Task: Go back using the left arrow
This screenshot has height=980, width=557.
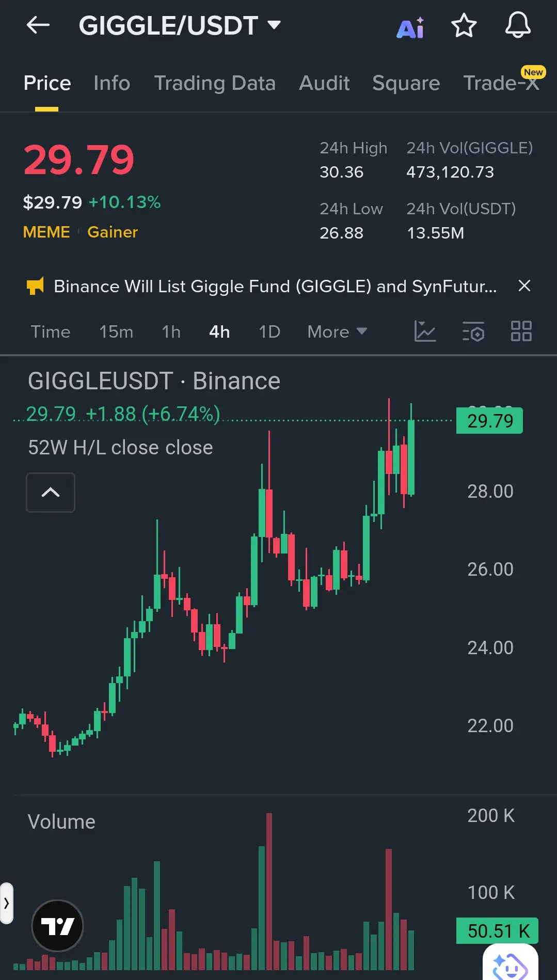Action: [38, 25]
